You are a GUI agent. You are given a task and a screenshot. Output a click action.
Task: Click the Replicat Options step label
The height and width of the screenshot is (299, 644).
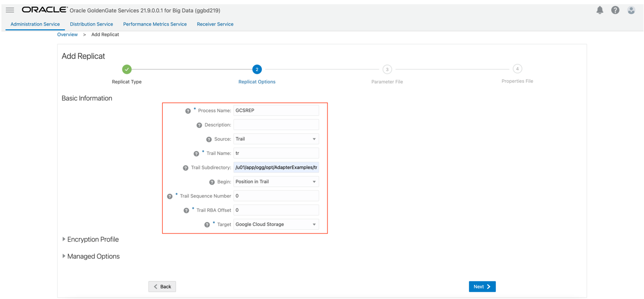click(257, 82)
